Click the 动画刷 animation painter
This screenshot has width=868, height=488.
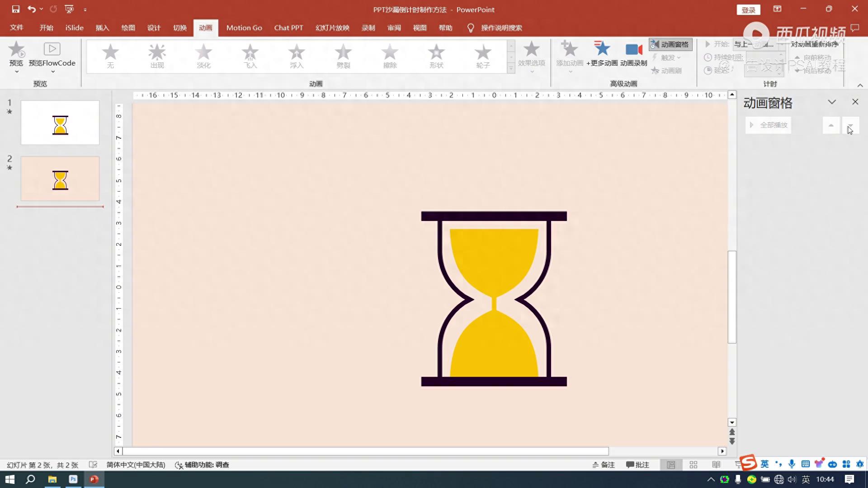pyautogui.click(x=666, y=70)
